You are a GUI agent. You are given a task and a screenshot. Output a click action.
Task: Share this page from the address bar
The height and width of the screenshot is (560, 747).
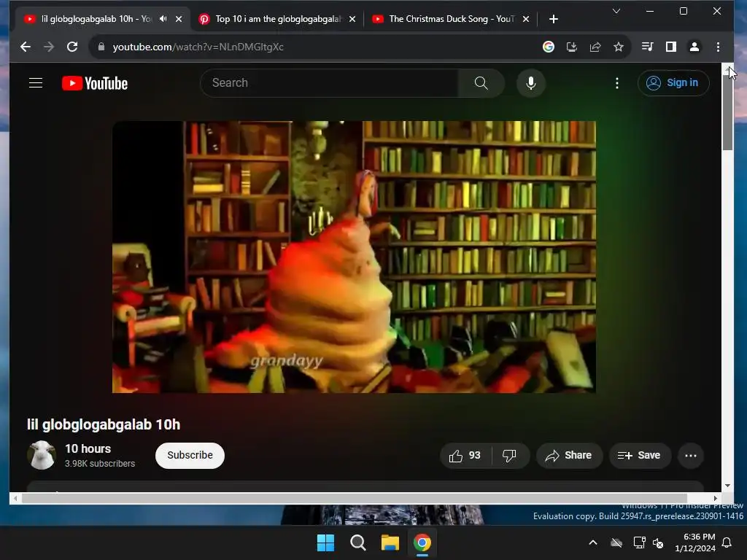[x=595, y=47]
